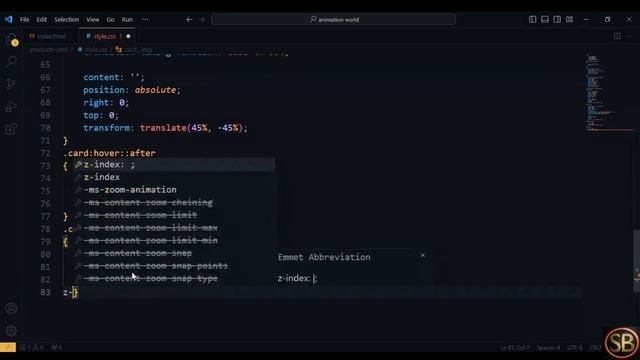The height and width of the screenshot is (360, 640).
Task: Open the Extensions view
Action: [11, 129]
